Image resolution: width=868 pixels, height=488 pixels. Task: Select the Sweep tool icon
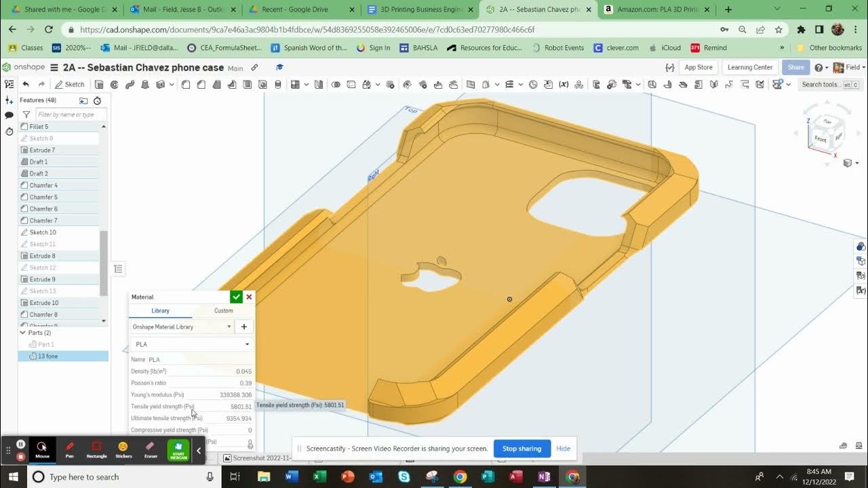pos(130,85)
